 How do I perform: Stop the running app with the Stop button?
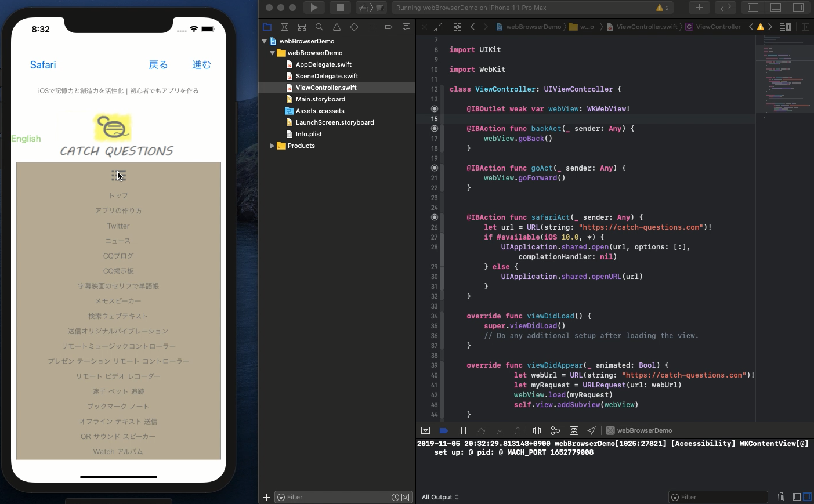click(340, 8)
